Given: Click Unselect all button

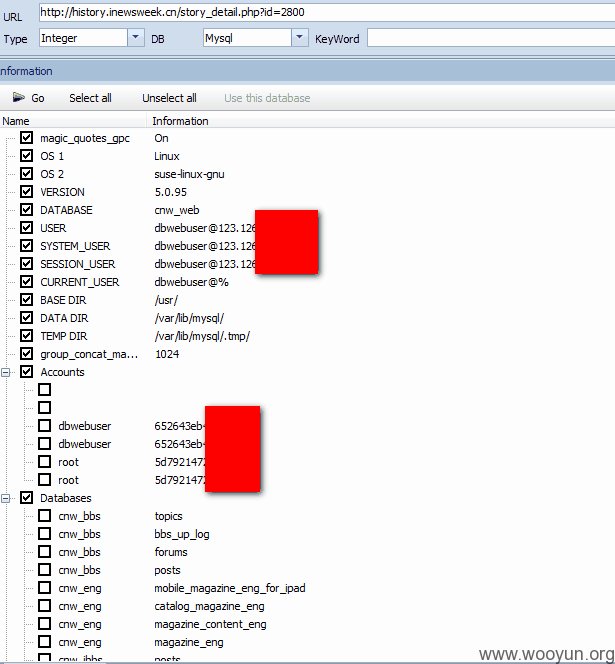Looking at the screenshot, I should pos(169,98).
